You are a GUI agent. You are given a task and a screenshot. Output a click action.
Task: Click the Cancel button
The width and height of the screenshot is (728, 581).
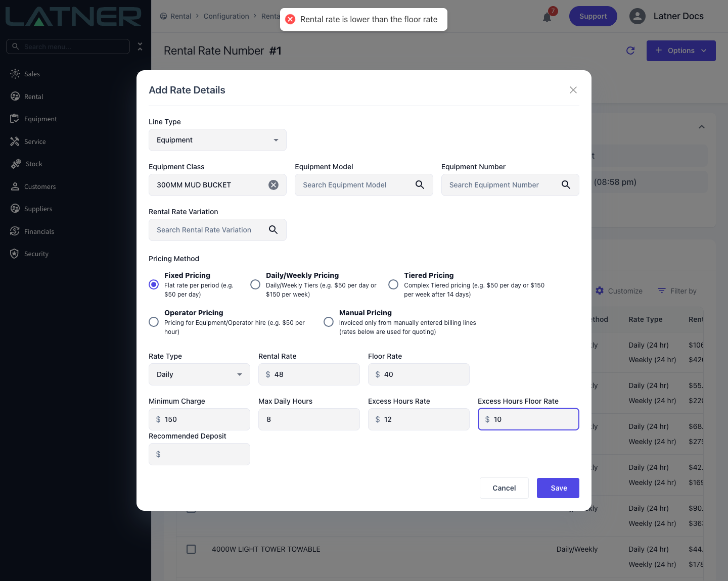point(504,488)
